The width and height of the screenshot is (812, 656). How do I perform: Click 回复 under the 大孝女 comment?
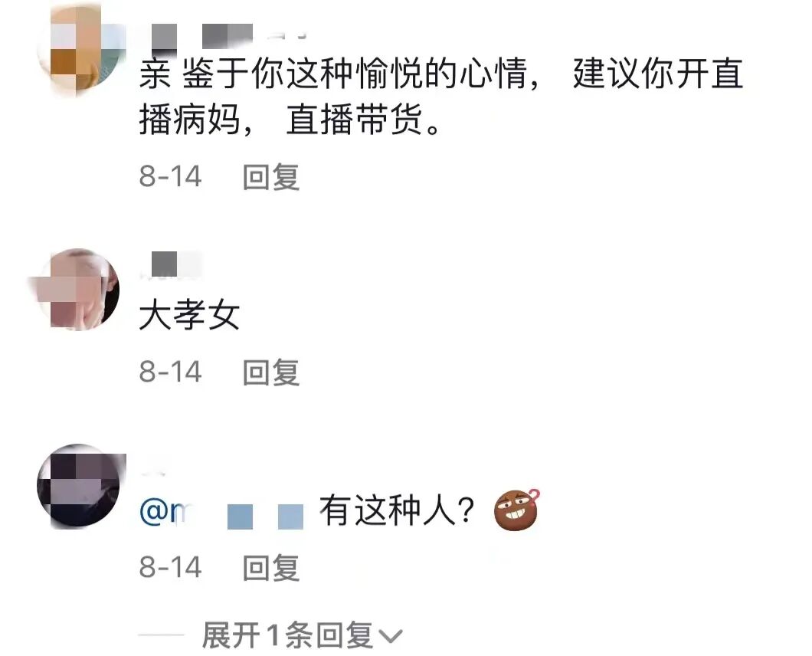tap(271, 372)
